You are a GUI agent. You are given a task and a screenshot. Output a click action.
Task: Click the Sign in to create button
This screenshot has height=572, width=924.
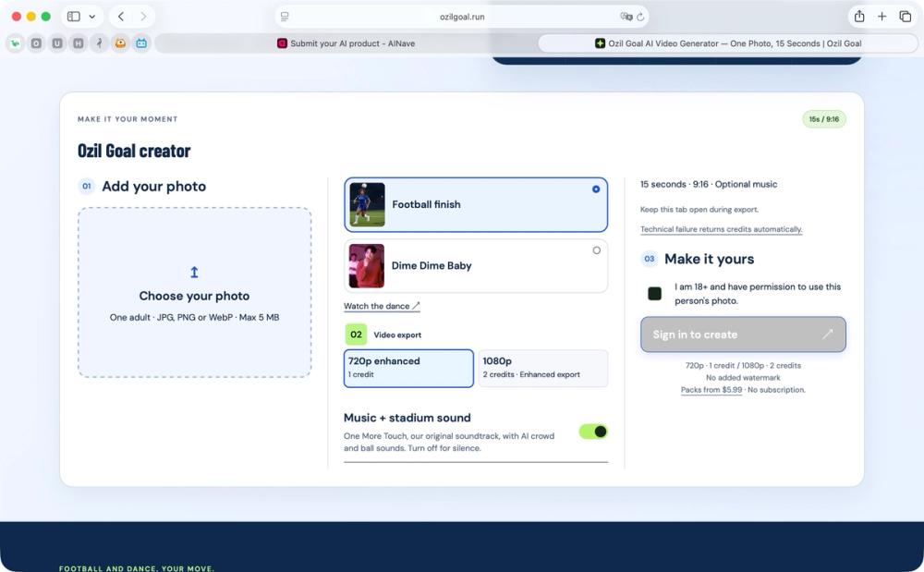point(743,335)
